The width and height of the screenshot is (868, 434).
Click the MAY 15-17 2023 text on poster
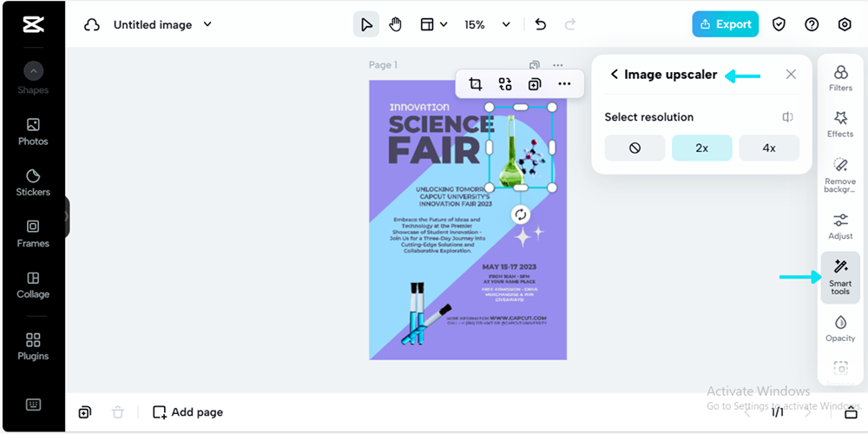tap(509, 266)
